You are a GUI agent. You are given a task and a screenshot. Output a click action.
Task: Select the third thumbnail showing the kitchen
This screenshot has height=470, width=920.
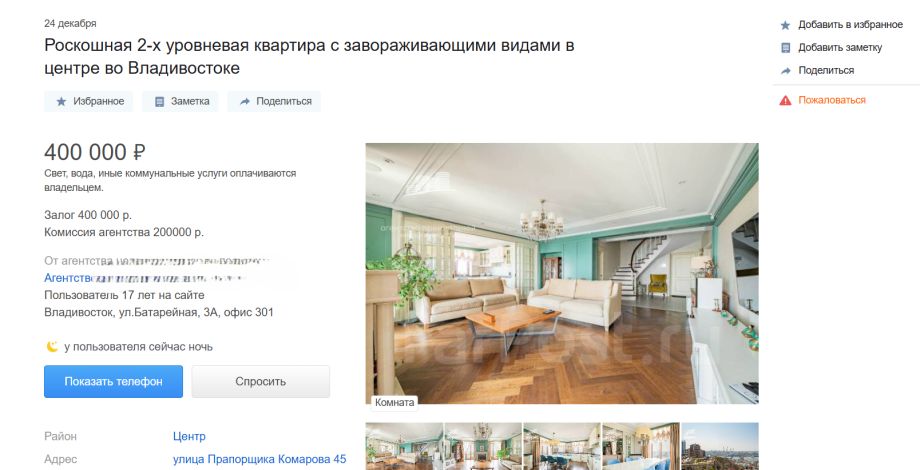pyautogui.click(x=562, y=446)
